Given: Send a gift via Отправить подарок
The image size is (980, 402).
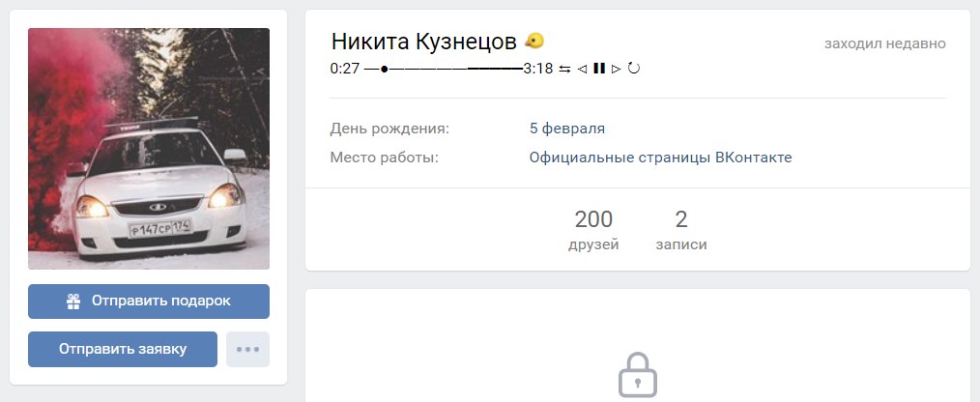Looking at the screenshot, I should [x=149, y=301].
